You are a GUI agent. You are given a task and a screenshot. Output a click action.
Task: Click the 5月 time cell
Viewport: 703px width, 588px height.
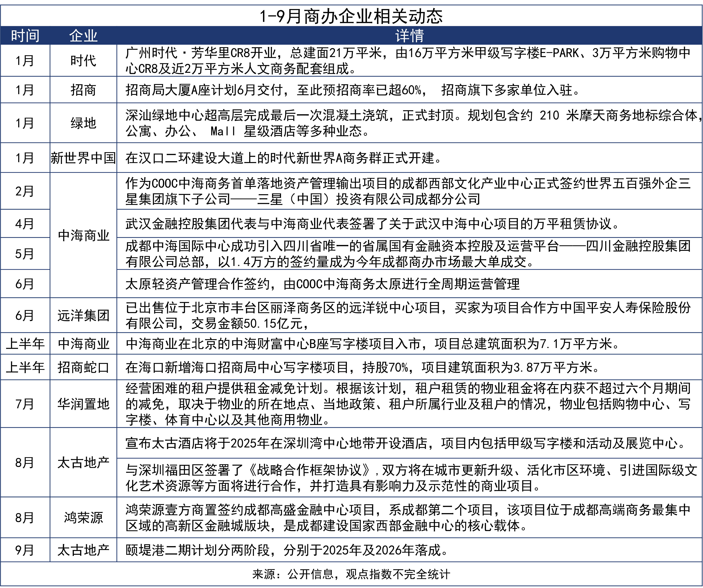point(25,254)
